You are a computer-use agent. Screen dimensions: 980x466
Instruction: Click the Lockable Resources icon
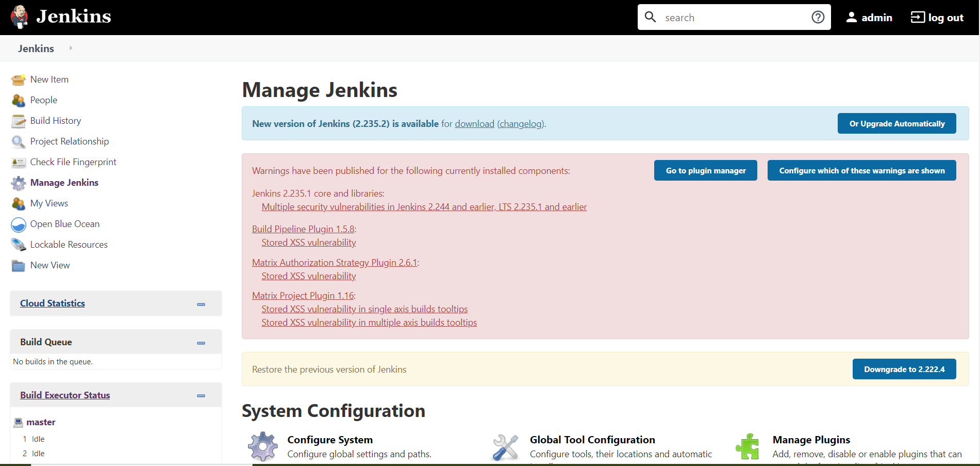(19, 245)
